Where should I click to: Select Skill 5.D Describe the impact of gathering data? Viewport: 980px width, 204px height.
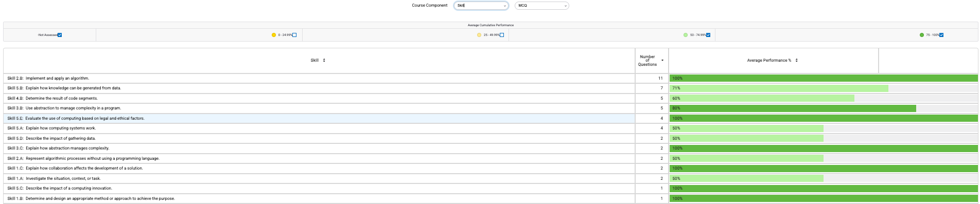pos(319,138)
